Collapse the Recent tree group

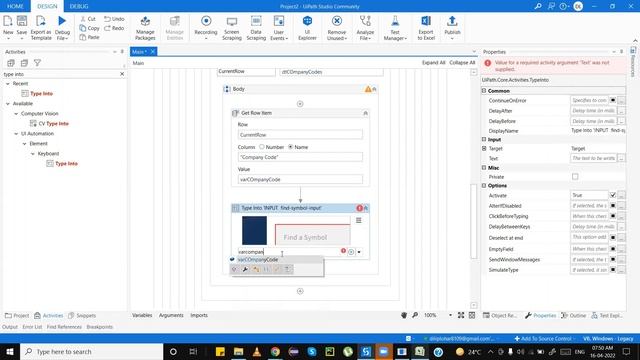click(x=8, y=83)
